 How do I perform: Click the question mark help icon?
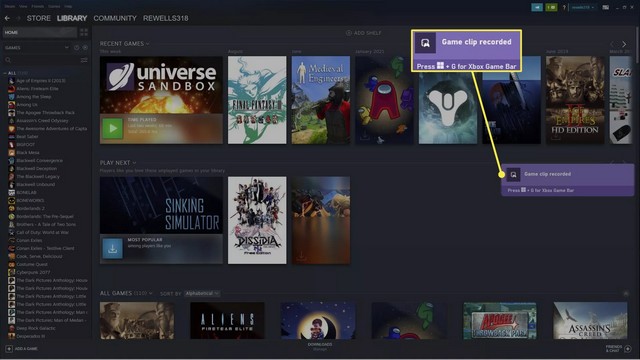tap(564, 7)
